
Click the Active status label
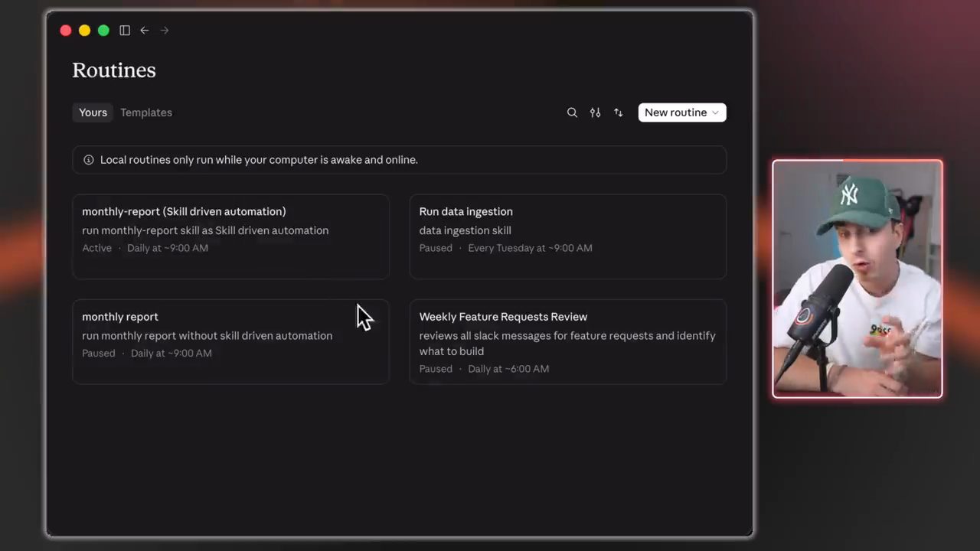click(96, 248)
